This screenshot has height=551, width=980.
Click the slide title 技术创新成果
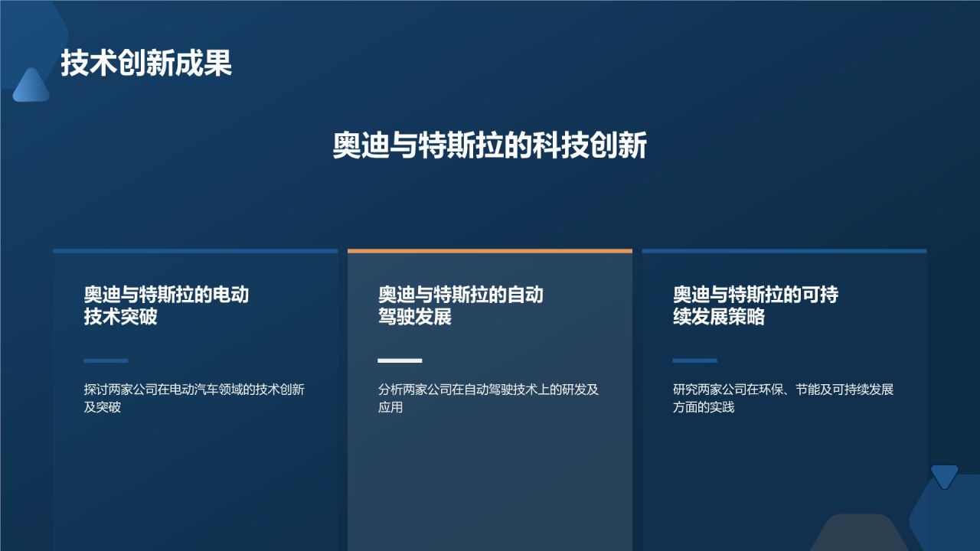click(x=146, y=64)
